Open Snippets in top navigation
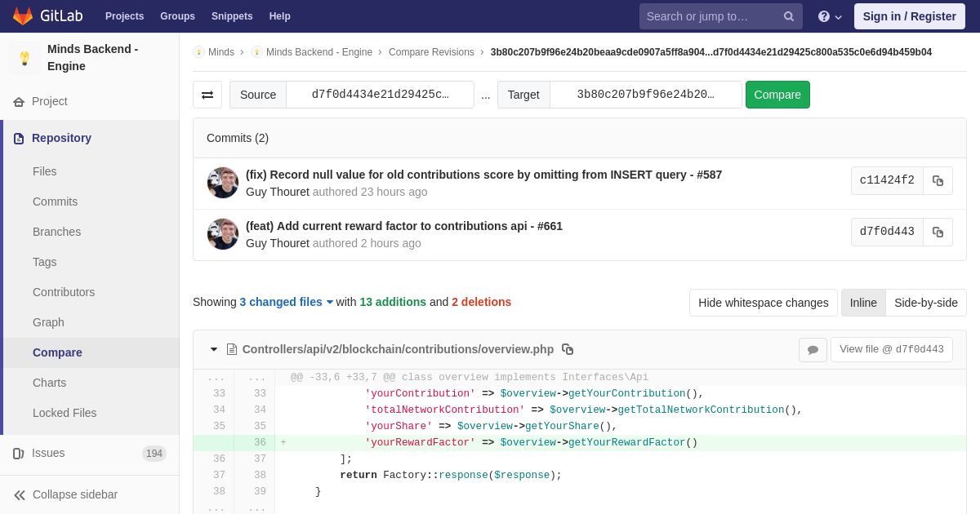Image resolution: width=980 pixels, height=514 pixels. tap(232, 16)
